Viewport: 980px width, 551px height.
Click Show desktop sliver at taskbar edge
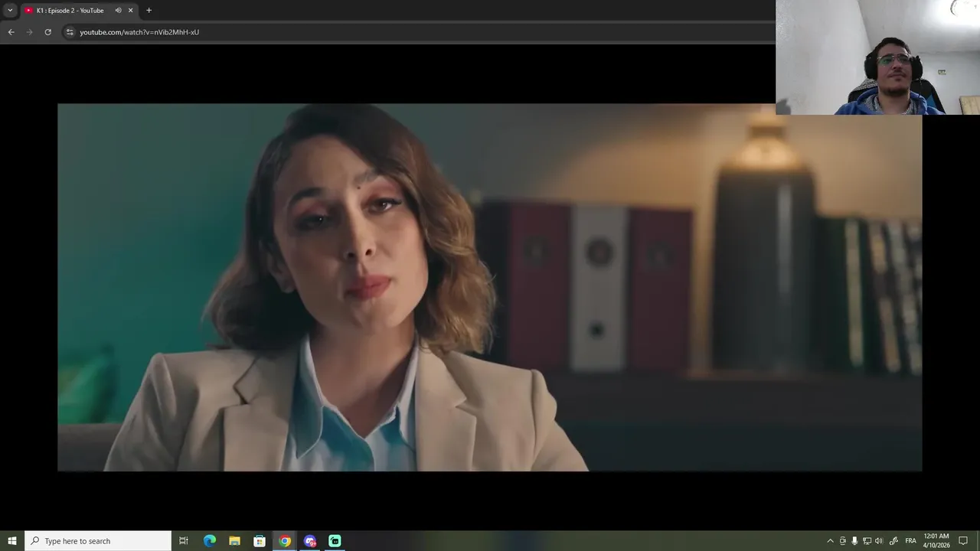click(x=978, y=541)
